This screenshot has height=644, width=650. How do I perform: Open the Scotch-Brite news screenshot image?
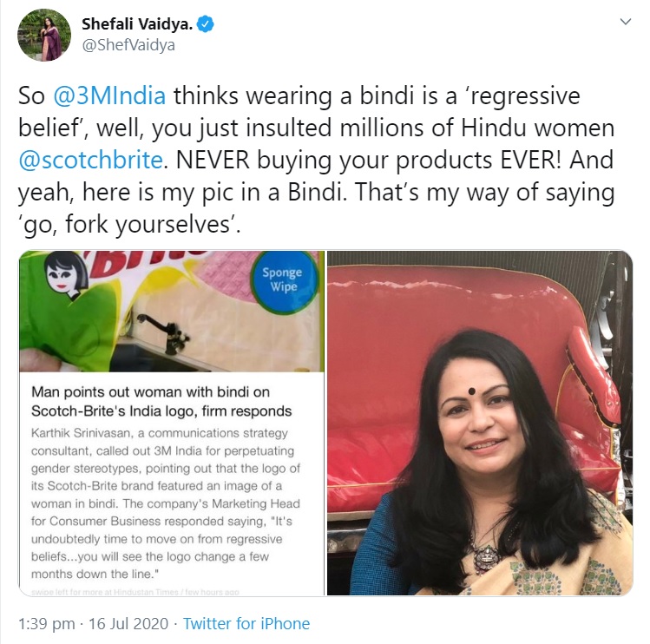[x=172, y=423]
